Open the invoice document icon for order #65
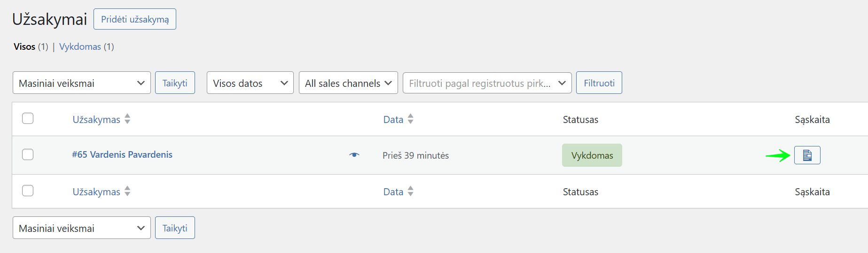Image resolution: width=868 pixels, height=253 pixels. pos(807,155)
